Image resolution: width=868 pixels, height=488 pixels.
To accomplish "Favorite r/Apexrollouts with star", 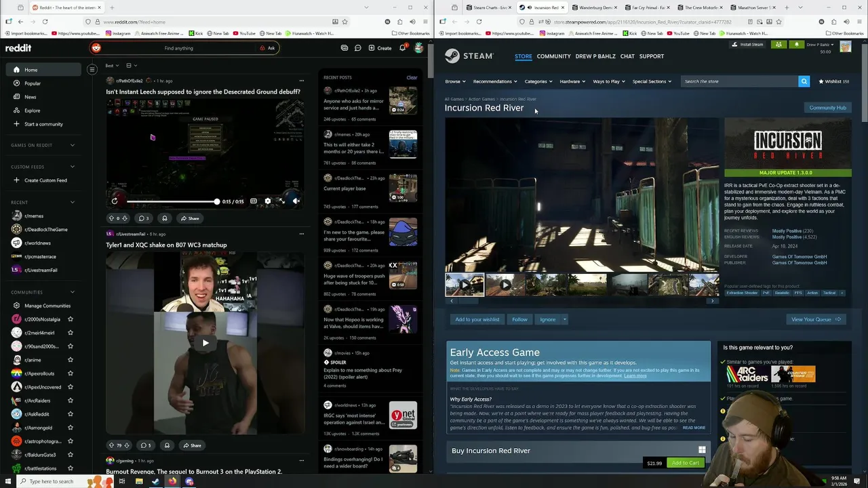I will [71, 373].
